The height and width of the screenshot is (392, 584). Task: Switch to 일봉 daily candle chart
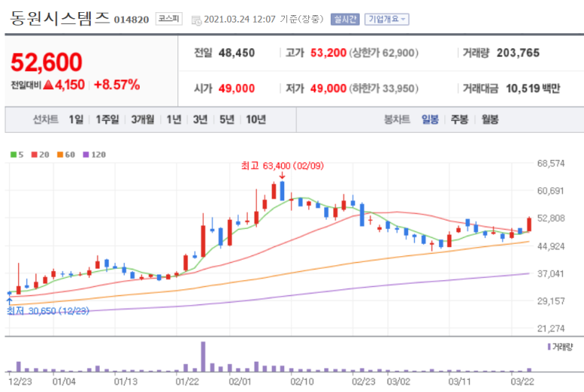point(430,119)
